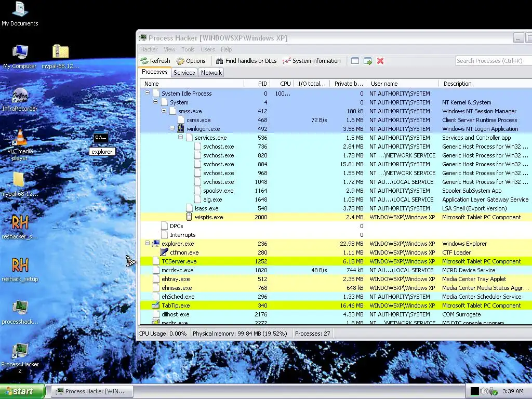Viewport: 532px width, 399px height.
Task: Select the alg.exe process row
Action: [336, 199]
